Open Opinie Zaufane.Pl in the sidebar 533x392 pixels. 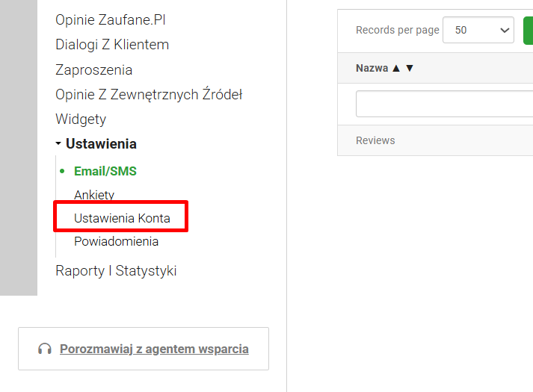coord(110,20)
